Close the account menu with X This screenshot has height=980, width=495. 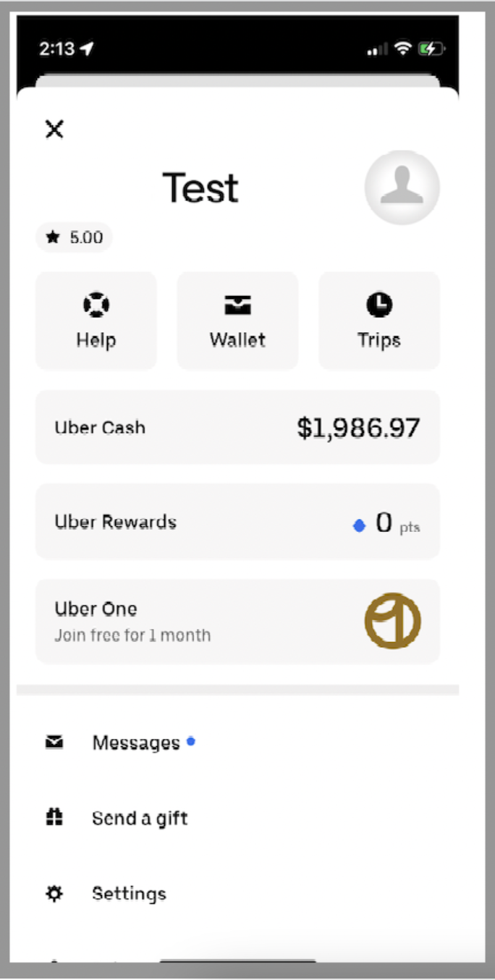[x=54, y=130]
